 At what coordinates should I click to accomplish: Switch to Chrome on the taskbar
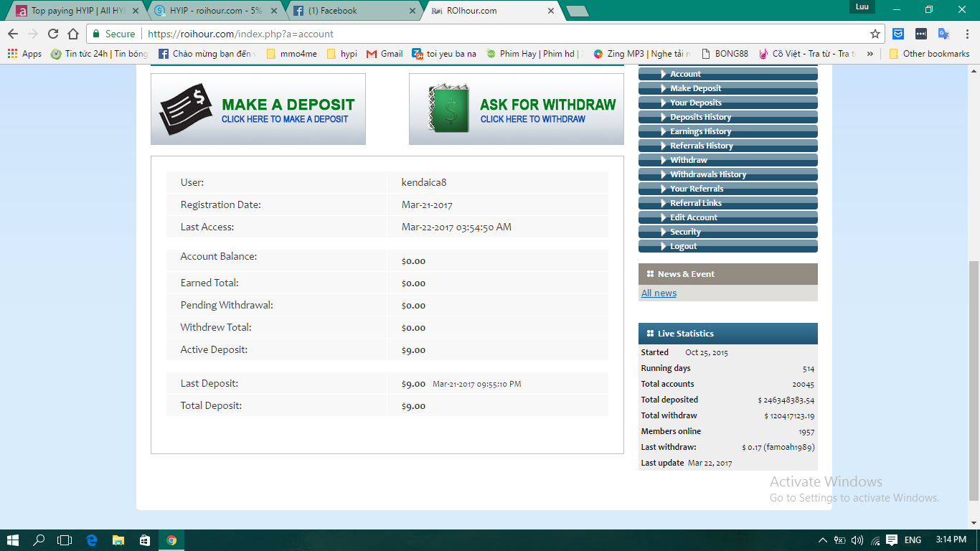click(171, 540)
